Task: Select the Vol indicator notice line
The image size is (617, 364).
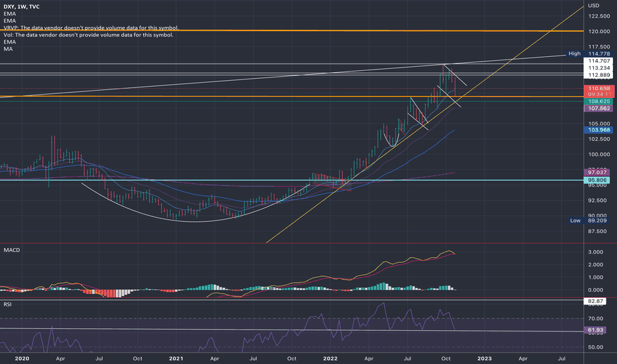Action: point(89,35)
